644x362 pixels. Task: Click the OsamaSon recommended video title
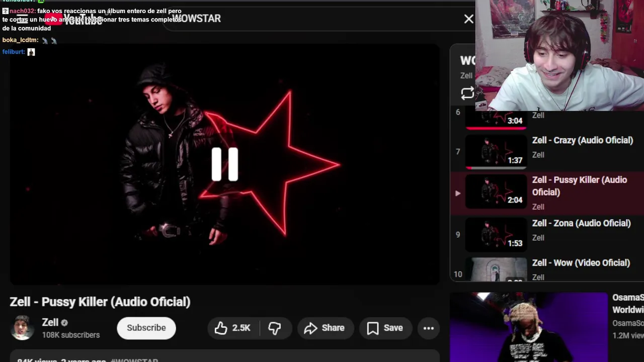[628, 303]
